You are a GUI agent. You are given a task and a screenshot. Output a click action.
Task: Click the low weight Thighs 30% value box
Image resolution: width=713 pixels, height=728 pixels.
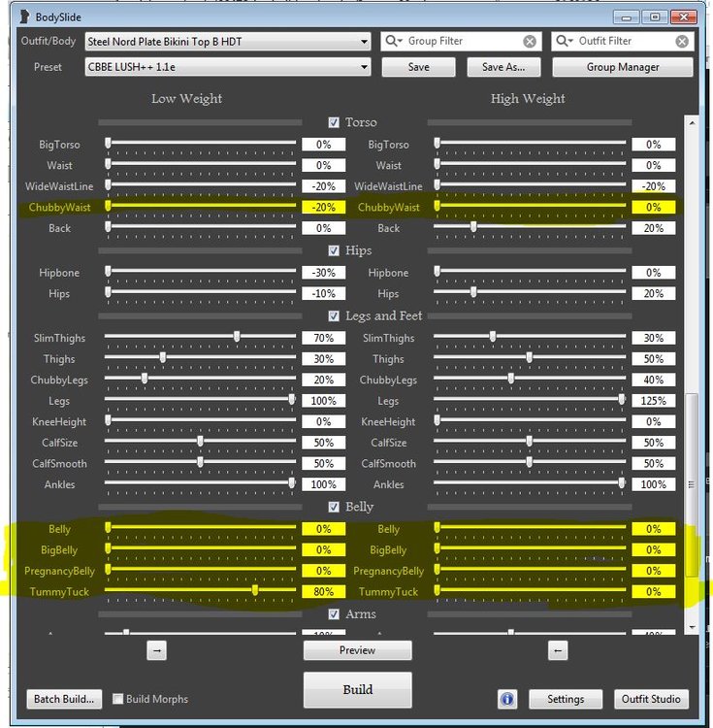[x=323, y=359]
